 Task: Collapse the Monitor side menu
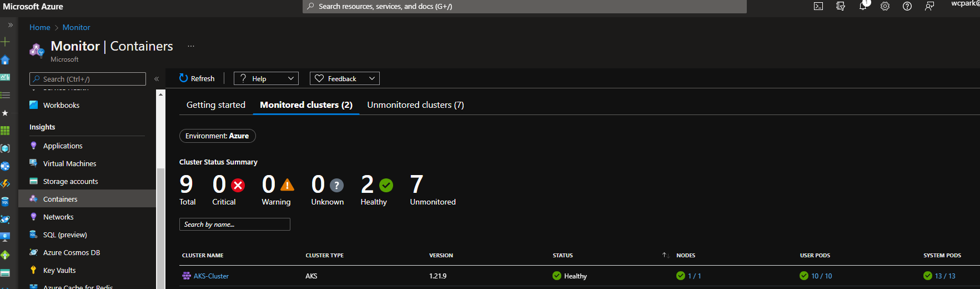click(157, 79)
